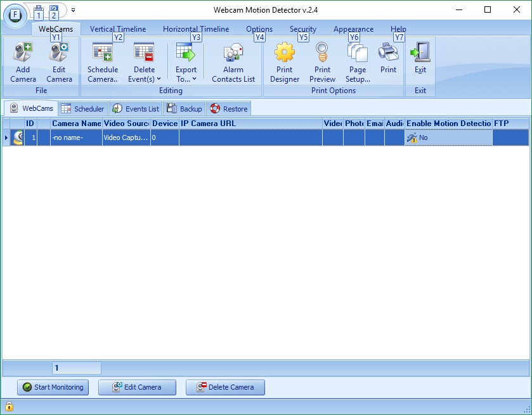This screenshot has width=532, height=415.
Task: Launch the Schedule Camera tool
Action: [102, 60]
